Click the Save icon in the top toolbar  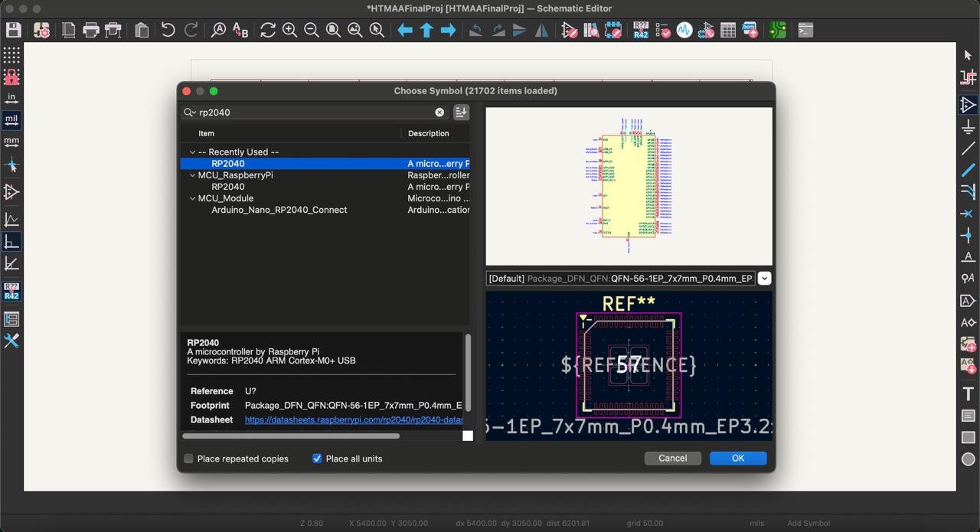point(13,31)
